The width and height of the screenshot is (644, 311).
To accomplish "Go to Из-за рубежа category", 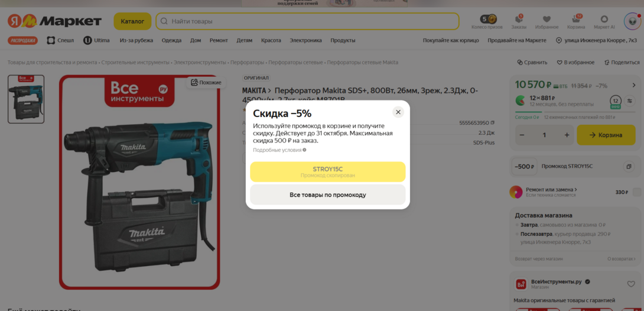I will 136,40.
